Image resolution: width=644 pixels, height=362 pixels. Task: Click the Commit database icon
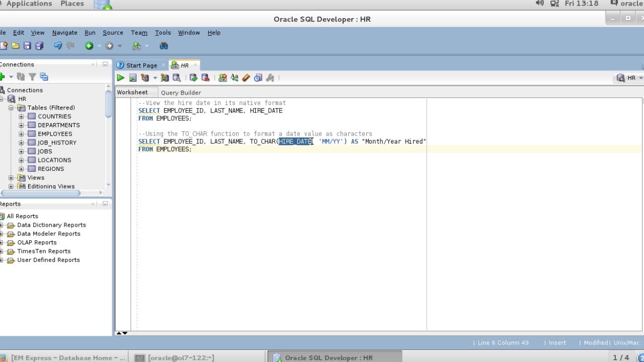click(x=193, y=78)
